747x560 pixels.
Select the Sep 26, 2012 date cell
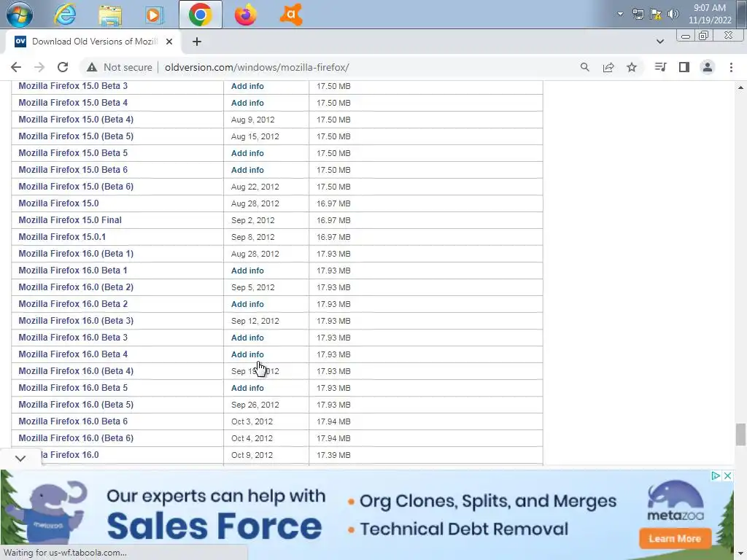(255, 405)
